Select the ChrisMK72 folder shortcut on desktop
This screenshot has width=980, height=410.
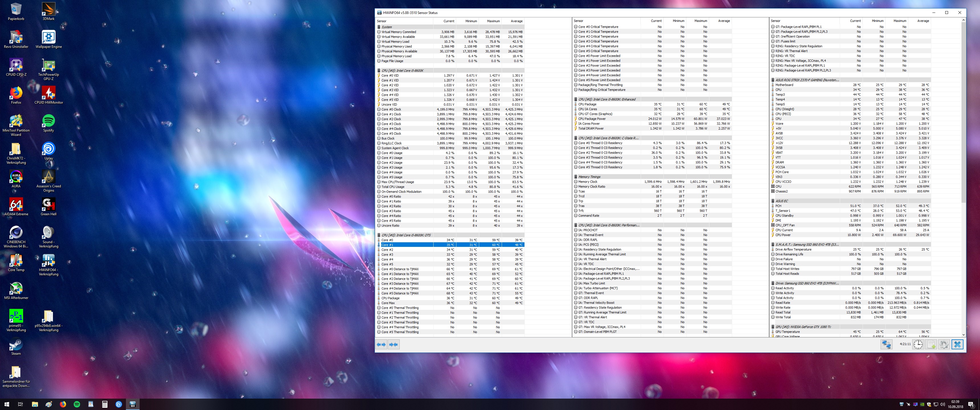[x=16, y=153]
